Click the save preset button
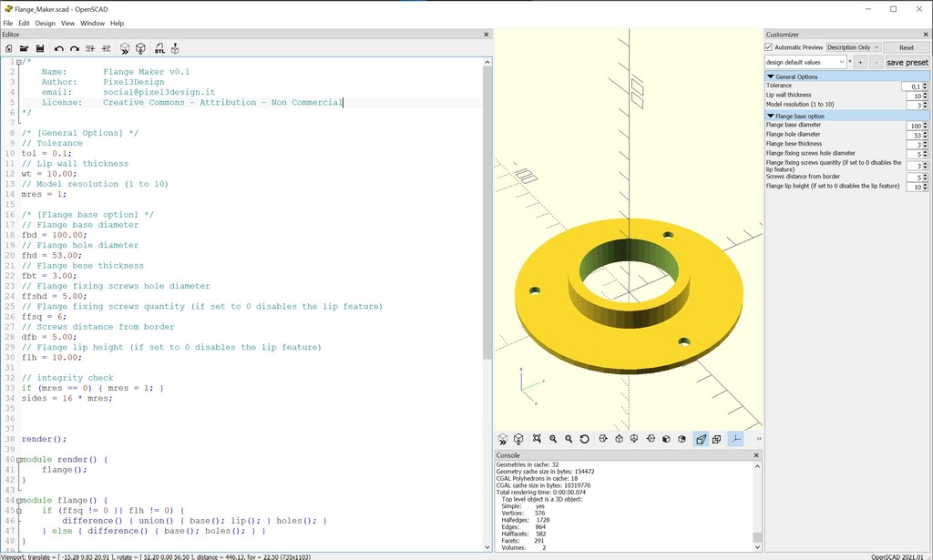 tap(907, 62)
